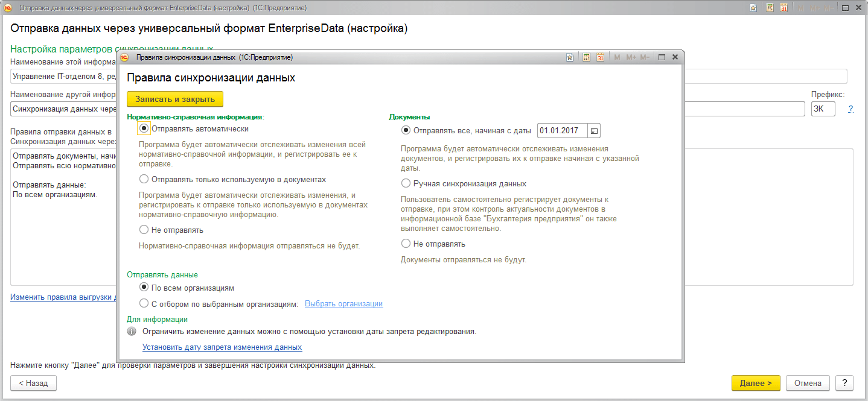Click the Префикс input field
This screenshot has height=401, width=868.
823,109
